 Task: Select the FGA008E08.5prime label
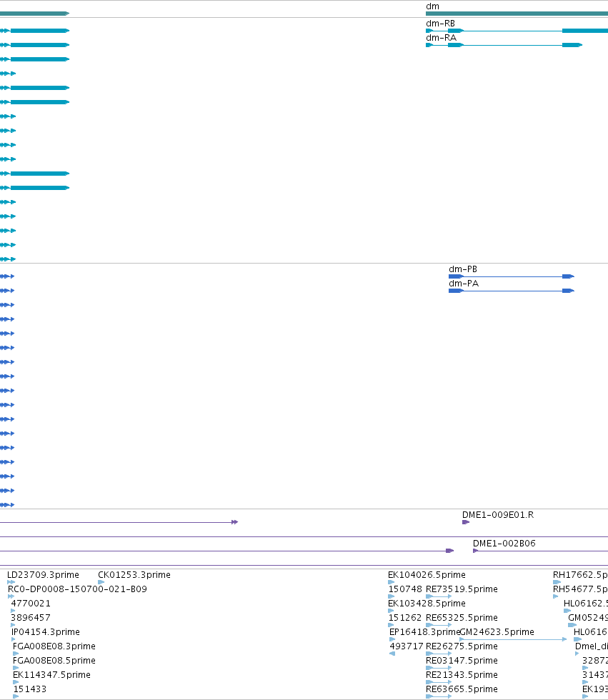coord(54,660)
